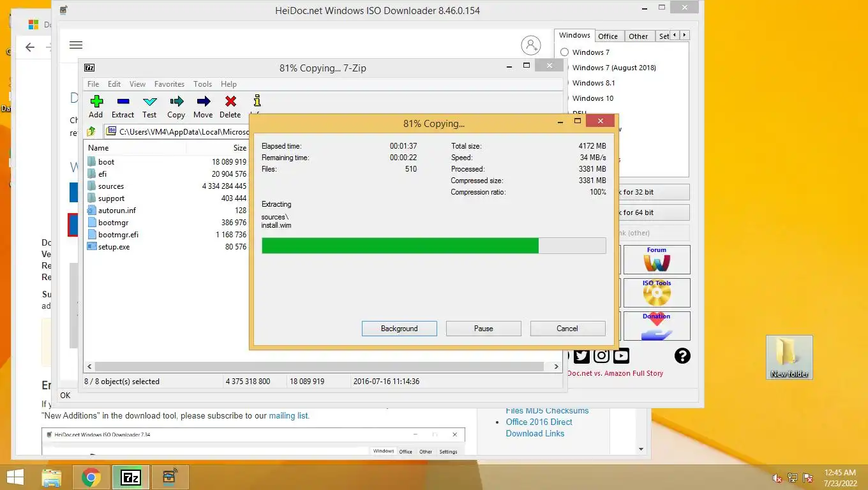Click the Copy toolbar icon in 7-Zip

pyautogui.click(x=177, y=101)
